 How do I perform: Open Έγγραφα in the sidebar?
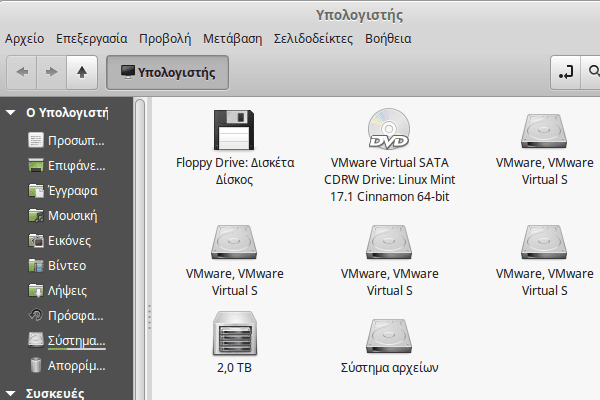[x=73, y=191]
